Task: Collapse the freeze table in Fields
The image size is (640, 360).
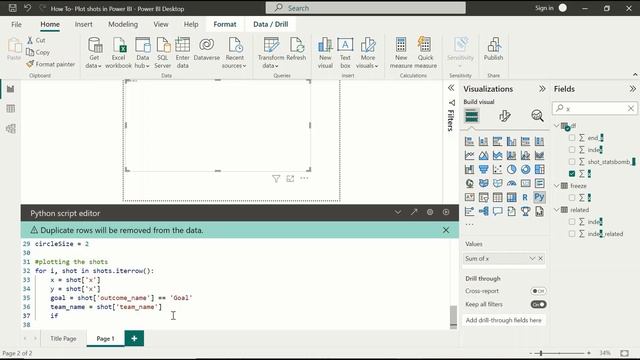Action: point(557,186)
